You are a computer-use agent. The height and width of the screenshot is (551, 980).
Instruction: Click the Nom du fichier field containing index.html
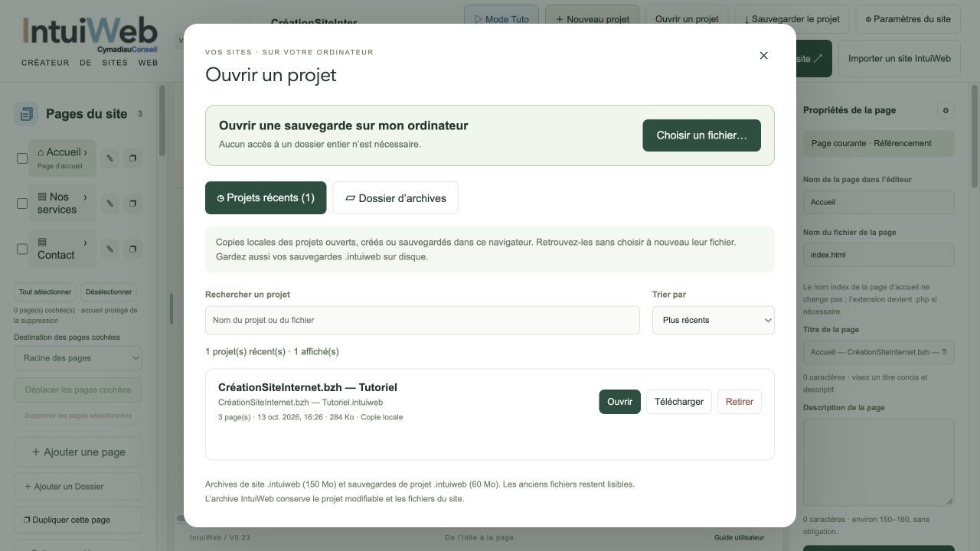tap(879, 255)
